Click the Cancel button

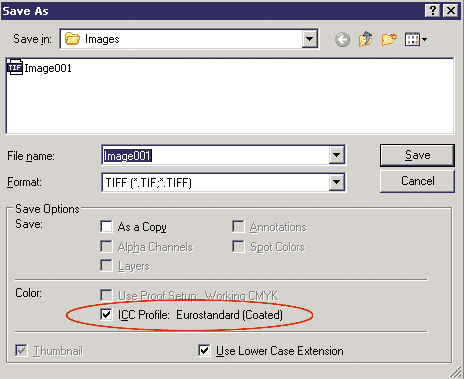417,181
